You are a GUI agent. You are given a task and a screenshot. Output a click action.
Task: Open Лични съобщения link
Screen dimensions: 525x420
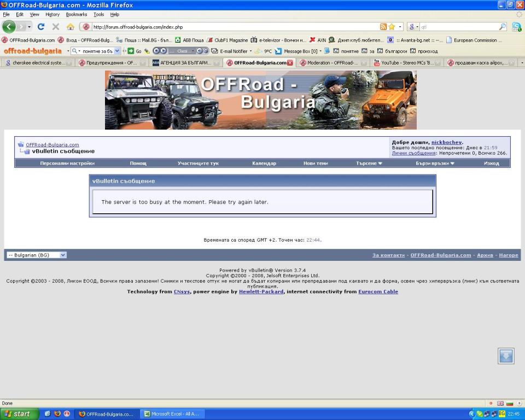click(x=413, y=153)
